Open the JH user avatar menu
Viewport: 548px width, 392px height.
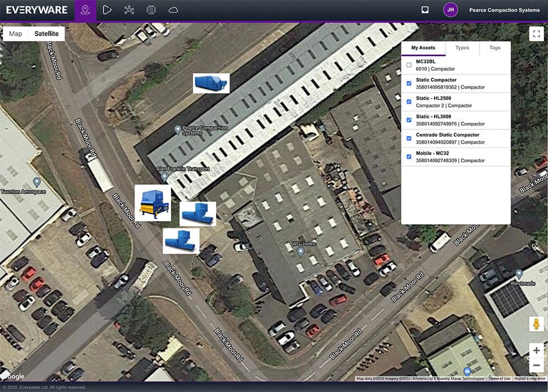450,10
